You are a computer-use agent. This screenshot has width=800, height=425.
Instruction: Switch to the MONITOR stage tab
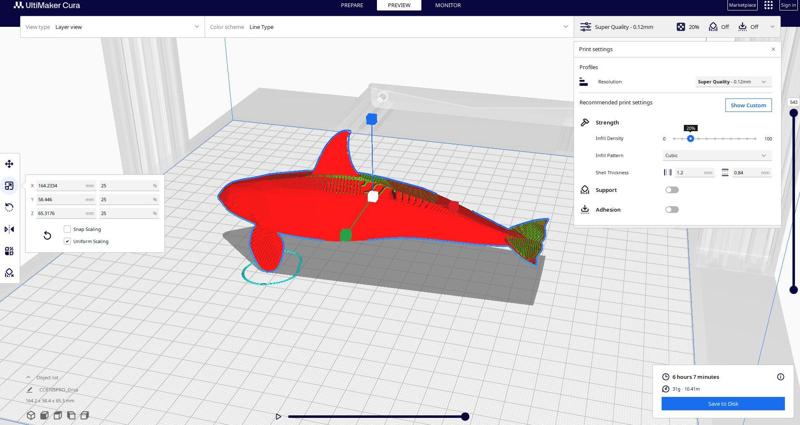(x=448, y=5)
